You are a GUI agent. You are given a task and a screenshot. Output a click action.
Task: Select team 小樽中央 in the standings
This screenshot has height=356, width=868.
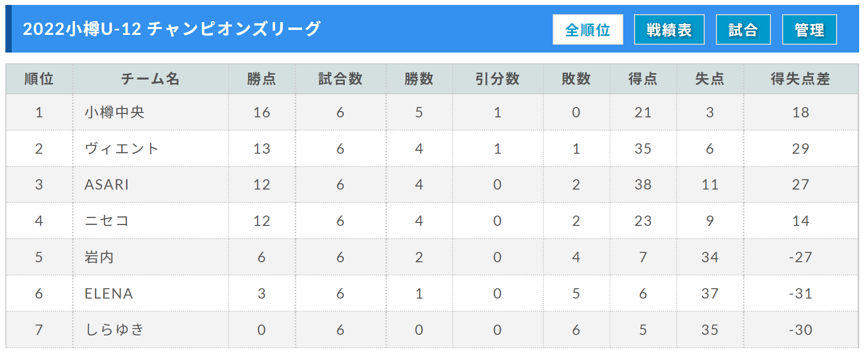(114, 112)
